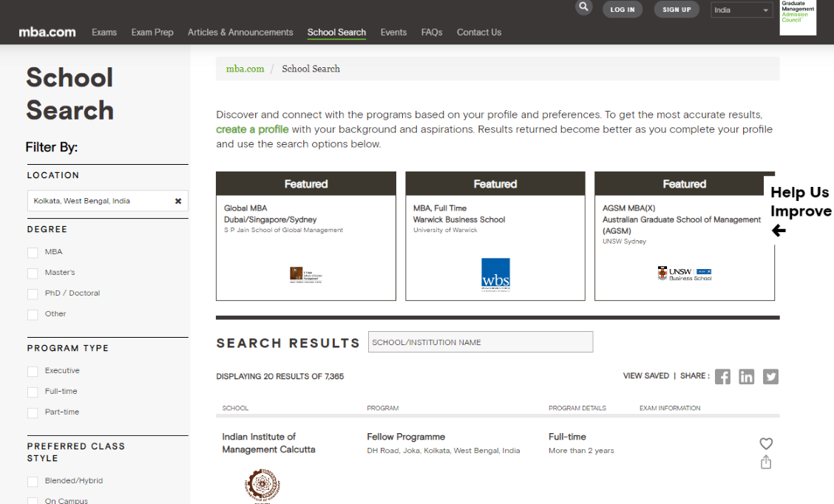This screenshot has height=504, width=834.
Task: Click the SCHOOL column header
Action: click(x=235, y=409)
